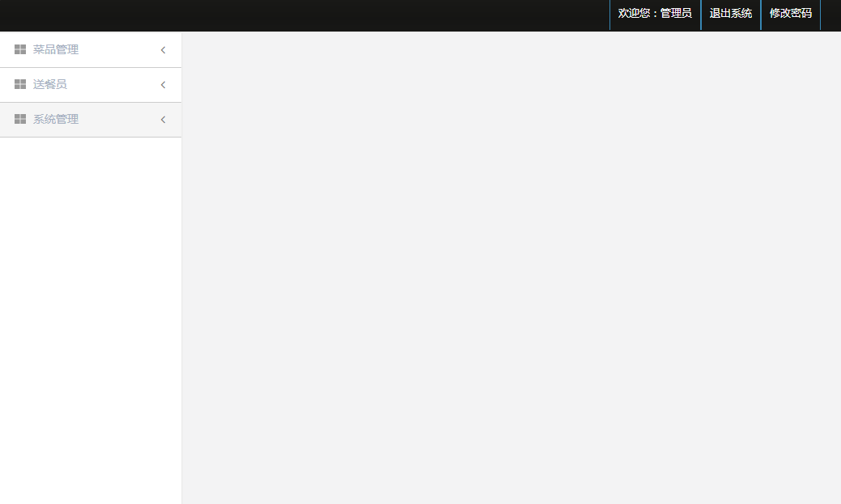Click the 欢迎您：管理员 welcome label
Viewport: 841px width, 504px height.
(655, 15)
